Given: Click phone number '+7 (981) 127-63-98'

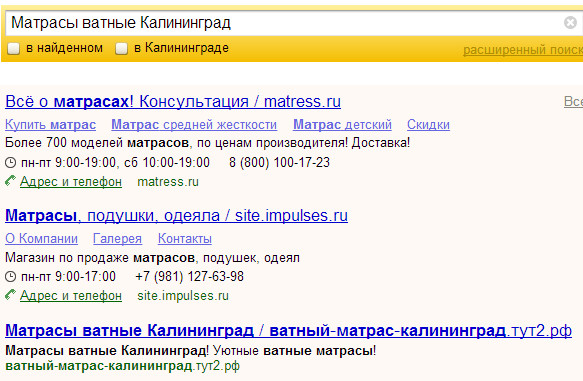Looking at the screenshot, I should [190, 277].
